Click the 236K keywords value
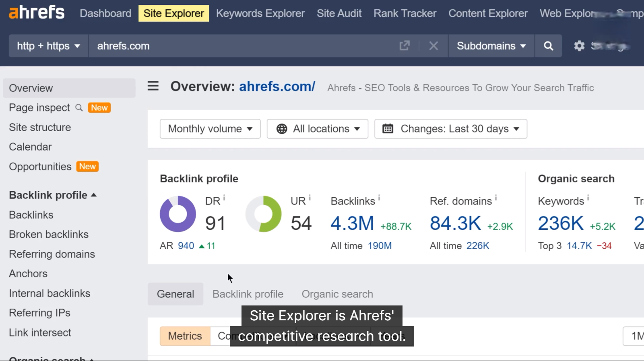The image size is (644, 361). (x=561, y=223)
